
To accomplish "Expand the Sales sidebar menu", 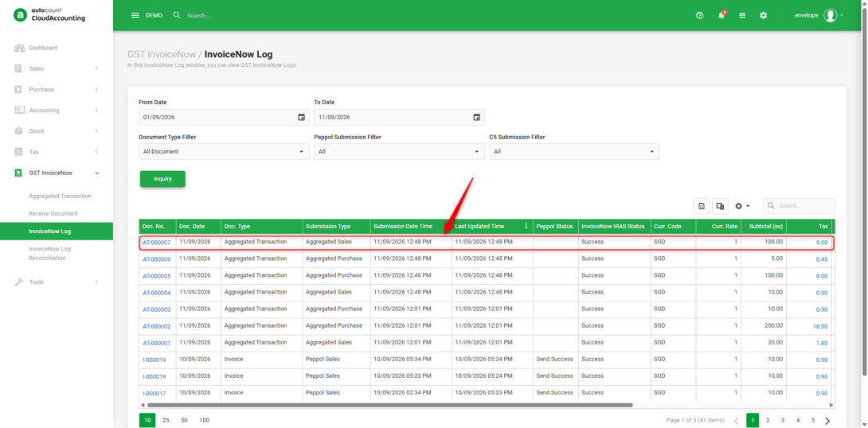I will [x=57, y=68].
